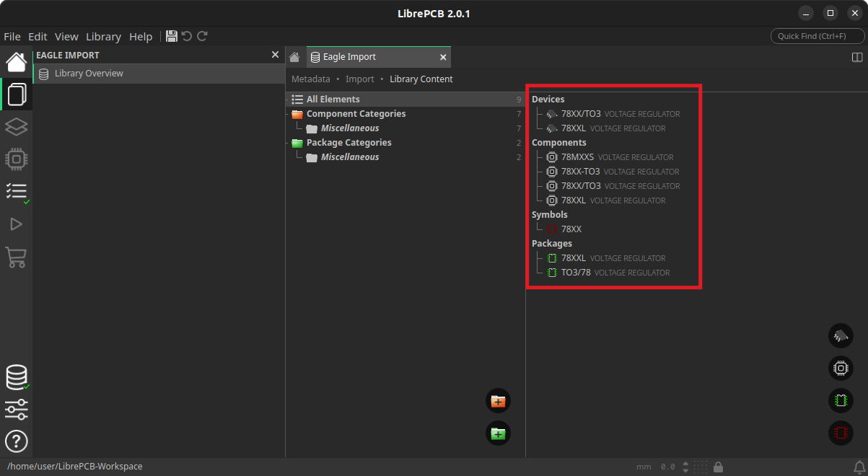The image size is (868, 476).
Task: Open the Documents sidebar panel
Action: click(16, 94)
